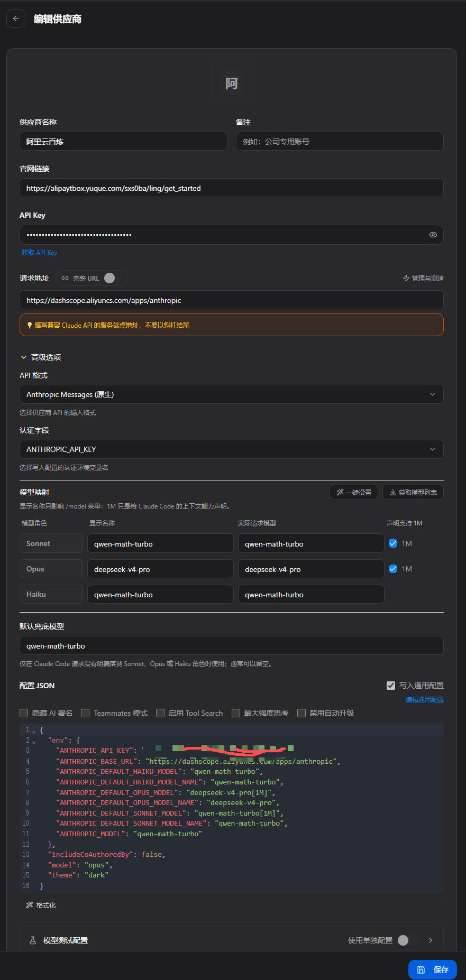Open the 编辑通用配置 link
Screen dimensions: 466x980
point(424,699)
